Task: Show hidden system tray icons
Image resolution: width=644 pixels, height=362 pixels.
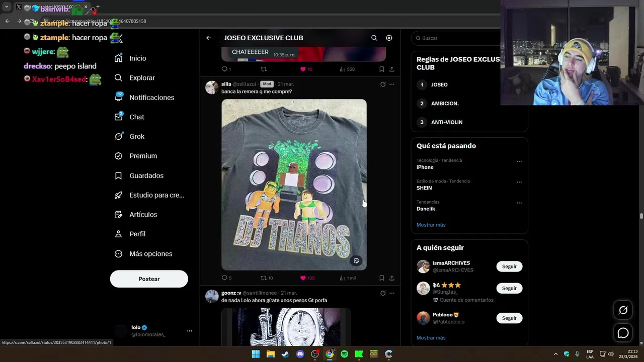Action: click(x=555, y=354)
